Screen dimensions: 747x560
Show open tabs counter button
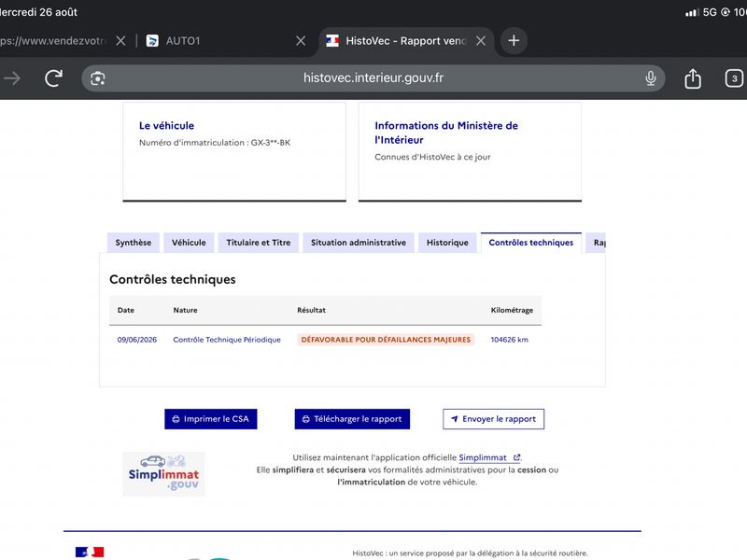point(734,78)
